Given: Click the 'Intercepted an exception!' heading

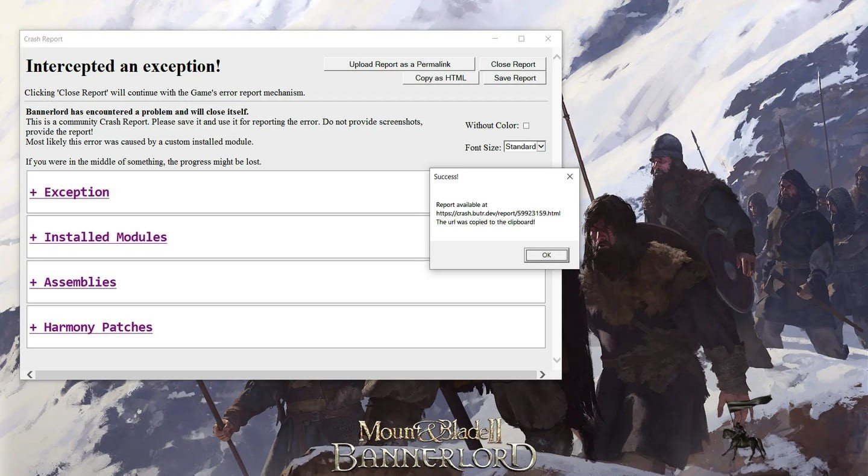Looking at the screenshot, I should (x=124, y=66).
